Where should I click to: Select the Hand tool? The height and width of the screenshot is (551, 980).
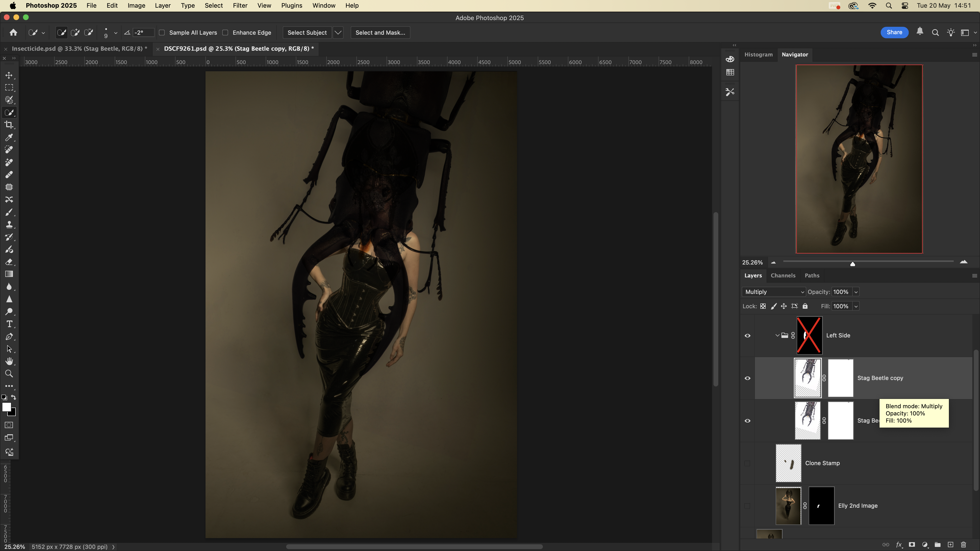[9, 361]
